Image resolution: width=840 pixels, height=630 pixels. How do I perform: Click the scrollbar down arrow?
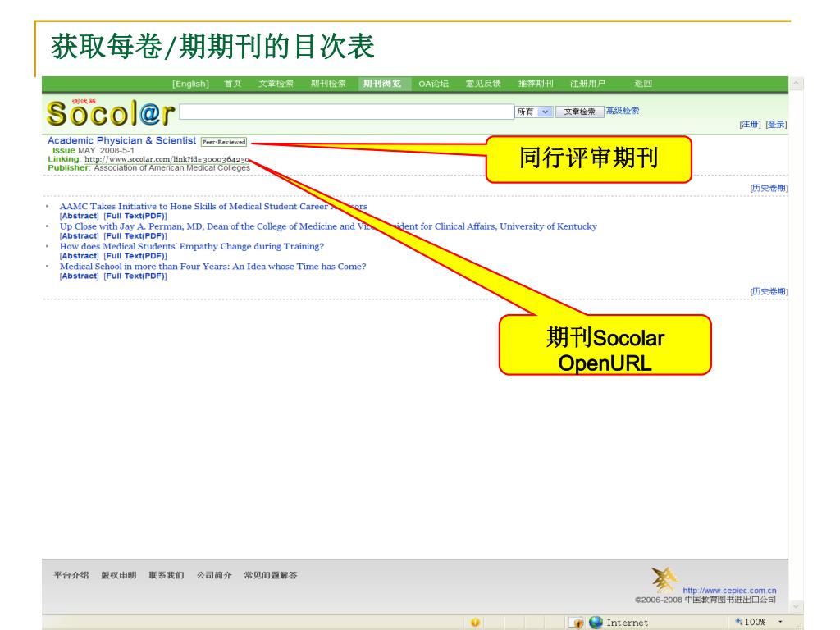click(796, 606)
